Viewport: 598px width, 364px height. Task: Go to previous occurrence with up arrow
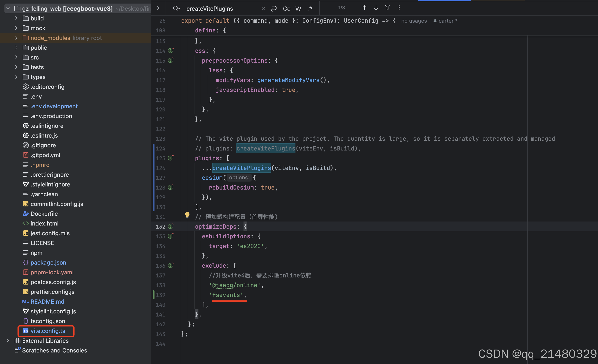(364, 8)
